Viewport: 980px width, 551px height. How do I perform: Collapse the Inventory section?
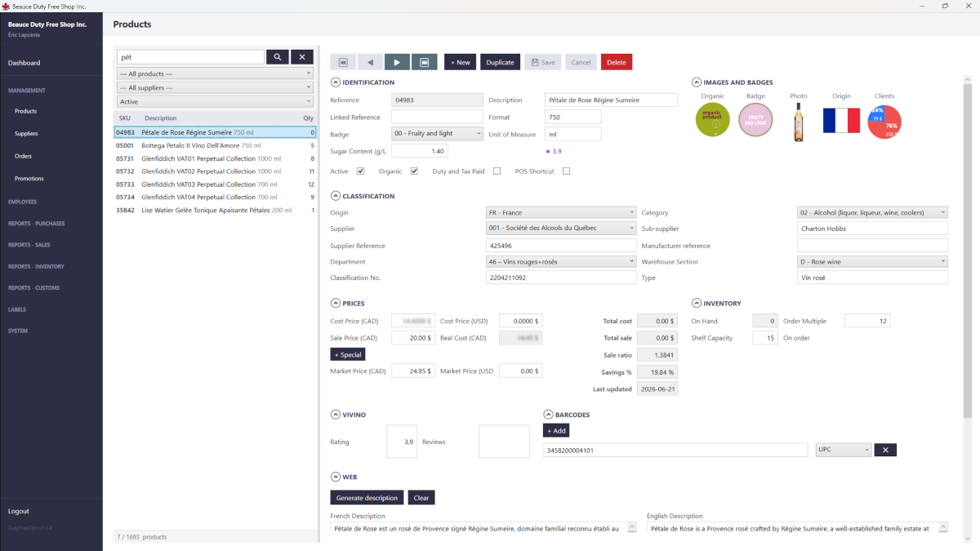[x=697, y=304]
